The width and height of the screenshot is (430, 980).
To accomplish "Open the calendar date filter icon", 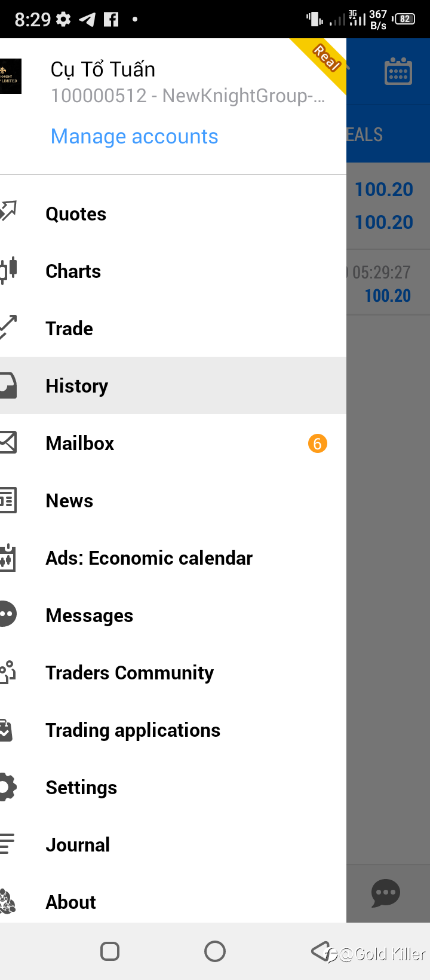I will (x=398, y=72).
